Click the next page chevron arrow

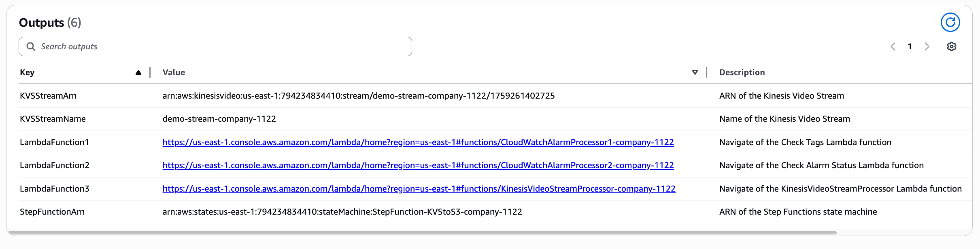[x=927, y=46]
